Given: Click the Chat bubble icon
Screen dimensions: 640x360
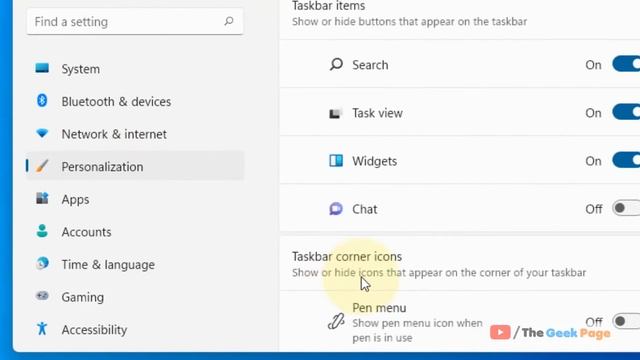Looking at the screenshot, I should point(336,209).
